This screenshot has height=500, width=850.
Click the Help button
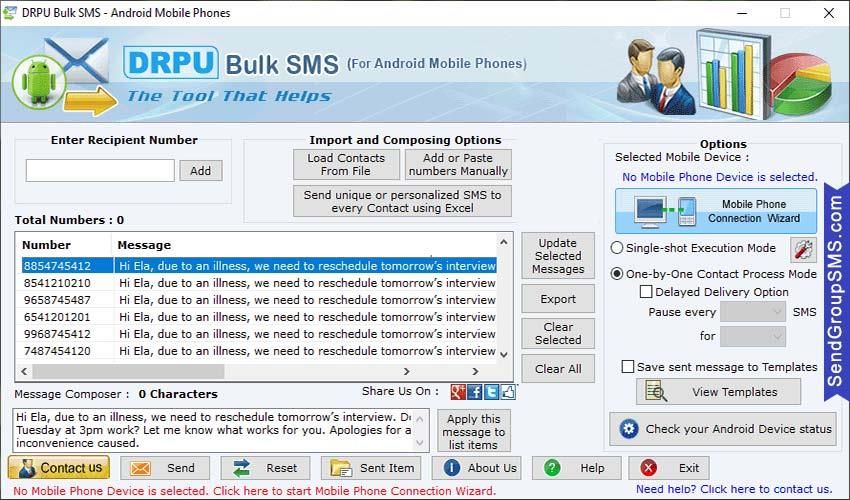coord(576,468)
